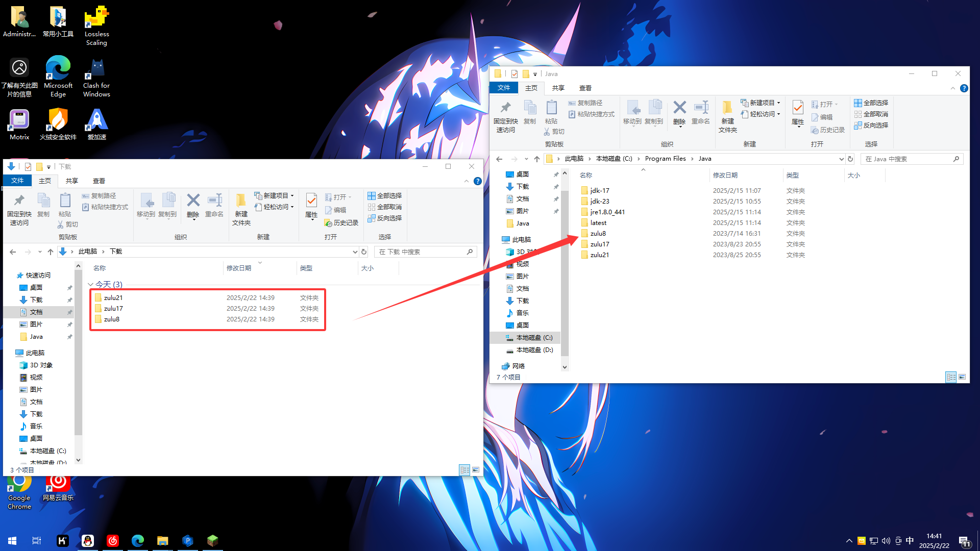The height and width of the screenshot is (551, 980).
Task: Open Lossless Scaling desktop shortcut
Action: tap(96, 26)
